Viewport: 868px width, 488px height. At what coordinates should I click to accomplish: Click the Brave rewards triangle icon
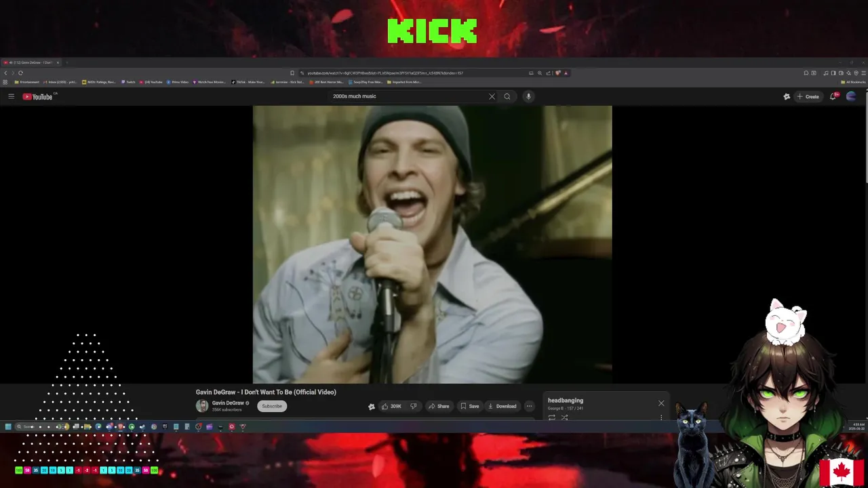coord(566,73)
